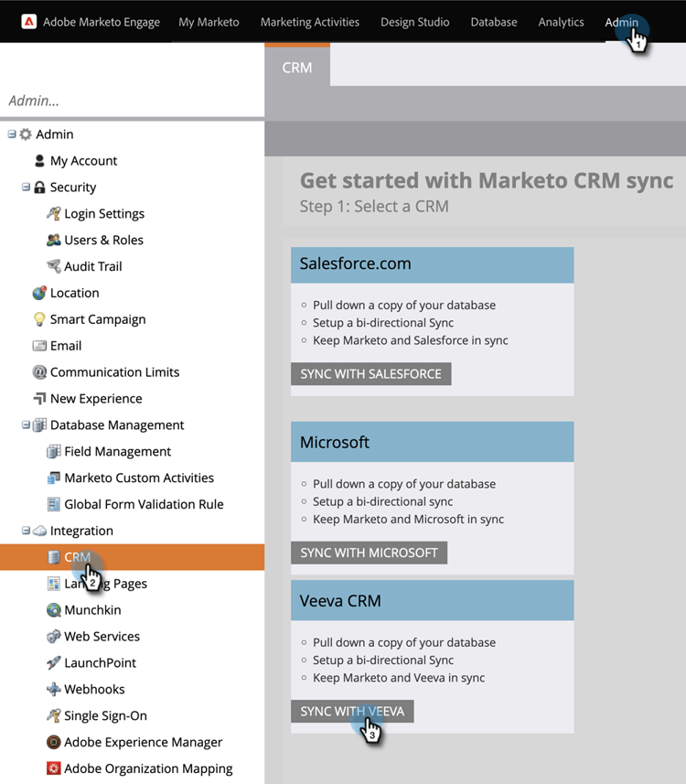The height and width of the screenshot is (784, 686).
Task: Click the Webhooks icon in the sidebar
Action: pos(54,690)
